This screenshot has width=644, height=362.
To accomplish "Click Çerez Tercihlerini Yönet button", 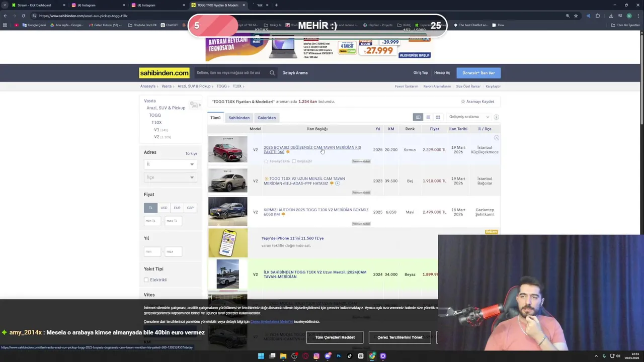I will [400, 337].
